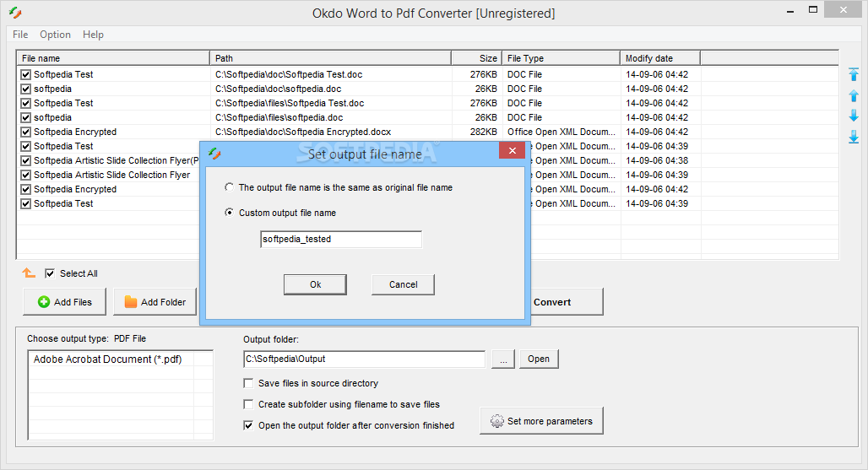Viewport: 868px width, 470px height.
Task: Sort by File Type column header
Action: pos(561,58)
